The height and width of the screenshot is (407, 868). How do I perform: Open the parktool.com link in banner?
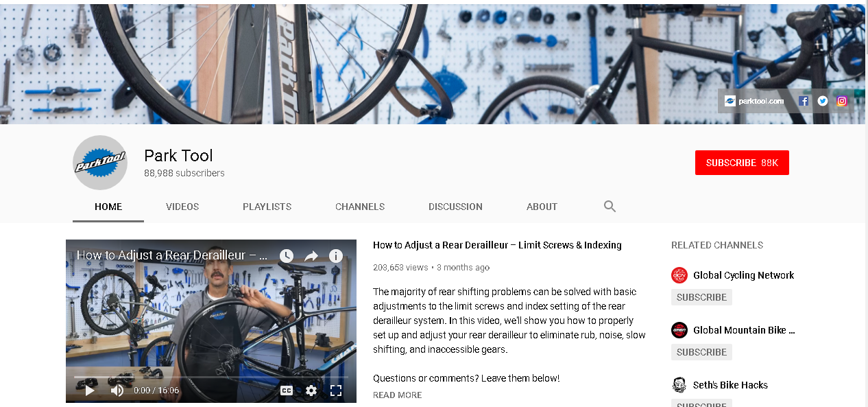[754, 101]
